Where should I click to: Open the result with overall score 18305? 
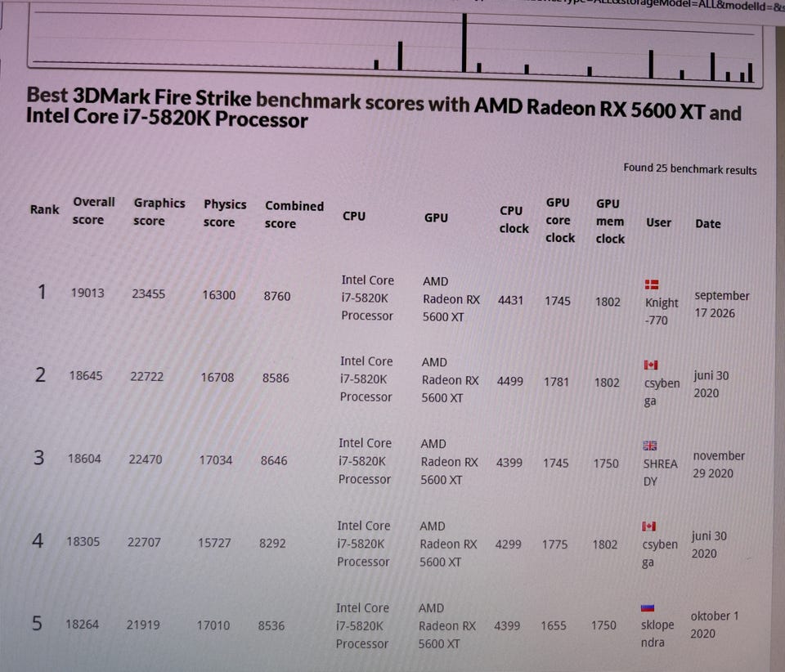[x=83, y=541]
